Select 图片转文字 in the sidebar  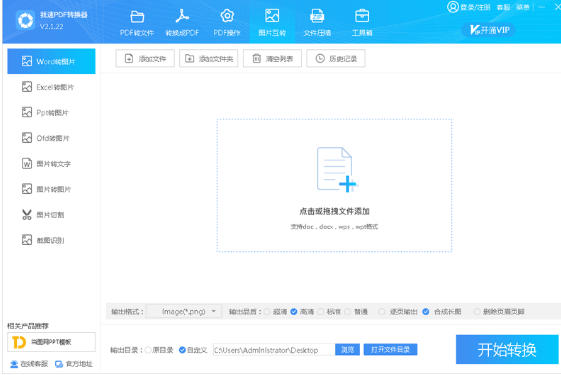(52, 164)
